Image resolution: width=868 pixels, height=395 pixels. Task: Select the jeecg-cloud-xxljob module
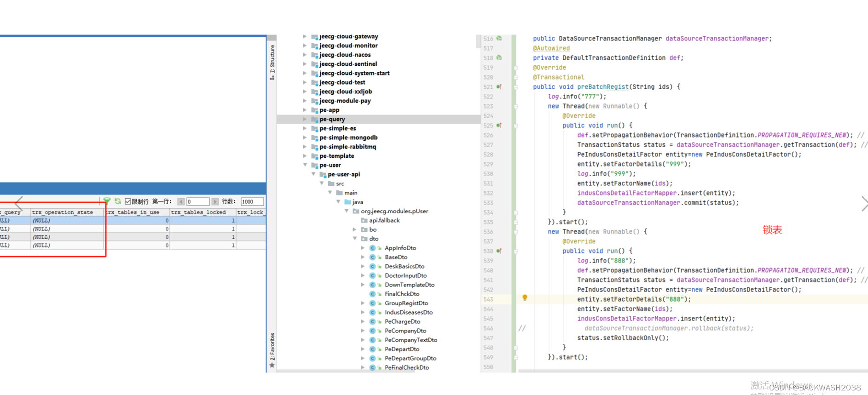tap(346, 92)
